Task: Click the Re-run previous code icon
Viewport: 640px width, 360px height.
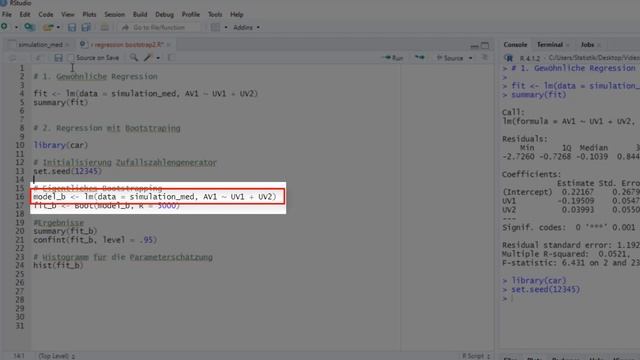Action: tap(419, 58)
